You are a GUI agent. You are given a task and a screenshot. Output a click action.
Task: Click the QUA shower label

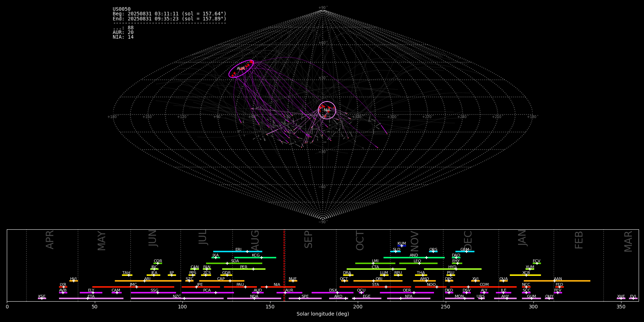pos(503,279)
